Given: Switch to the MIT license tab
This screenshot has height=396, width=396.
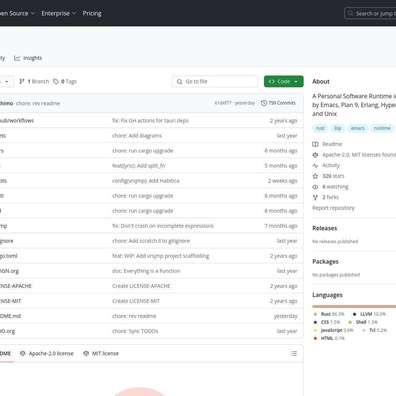Looking at the screenshot, I should tap(101, 353).
